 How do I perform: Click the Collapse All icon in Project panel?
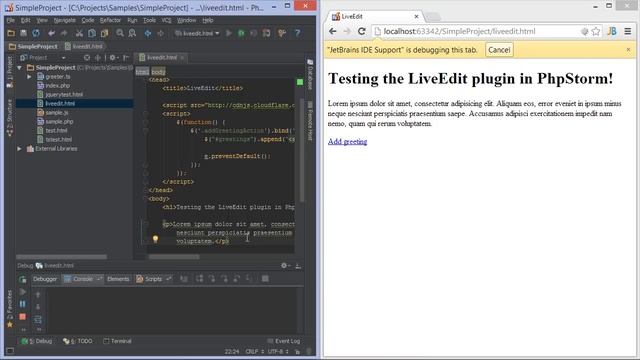click(x=98, y=58)
